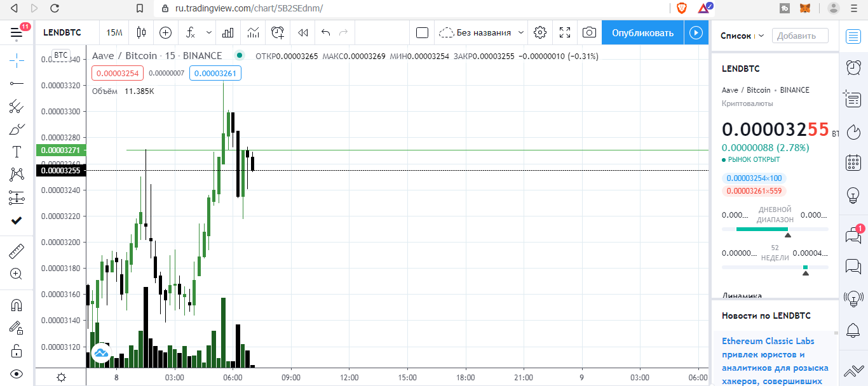Toggle lock all drawing tools

(17, 350)
